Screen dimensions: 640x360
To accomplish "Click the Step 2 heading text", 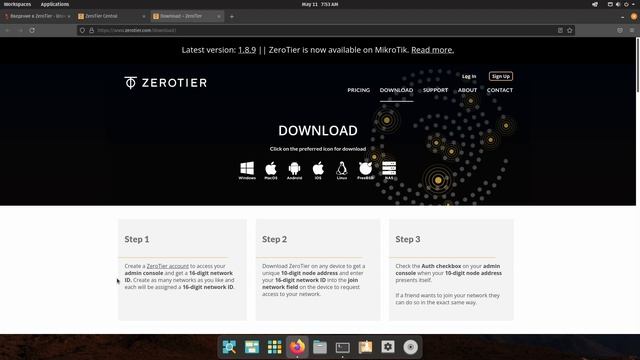I will tap(274, 239).
